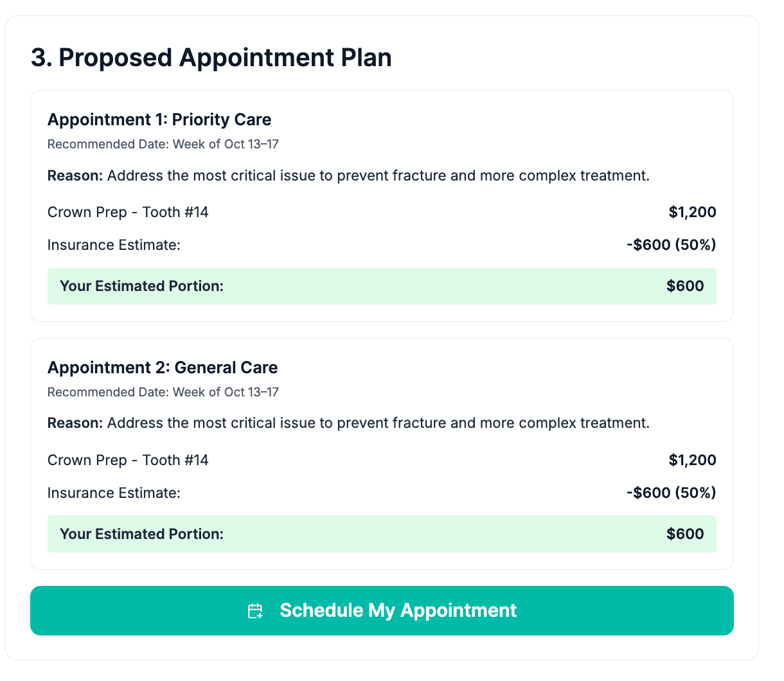Click the Reason text in Appointment 1
Image resolution: width=784 pixels, height=681 pixels.
(x=347, y=175)
